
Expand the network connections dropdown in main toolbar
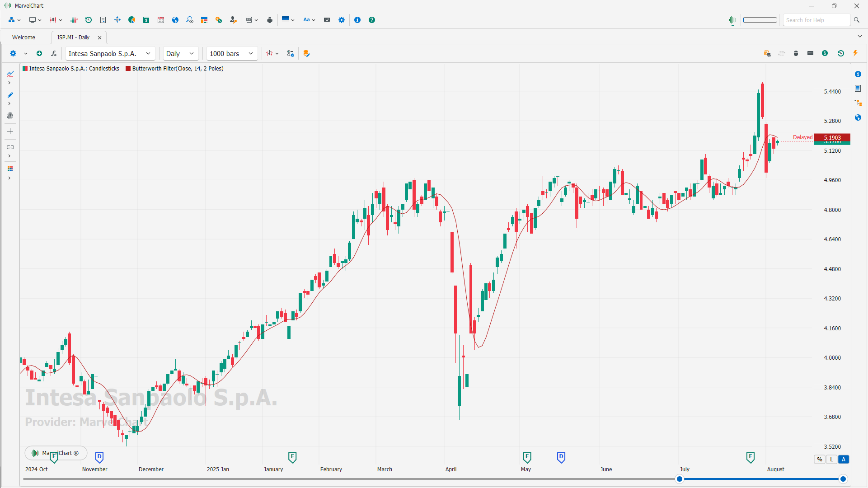click(x=19, y=20)
